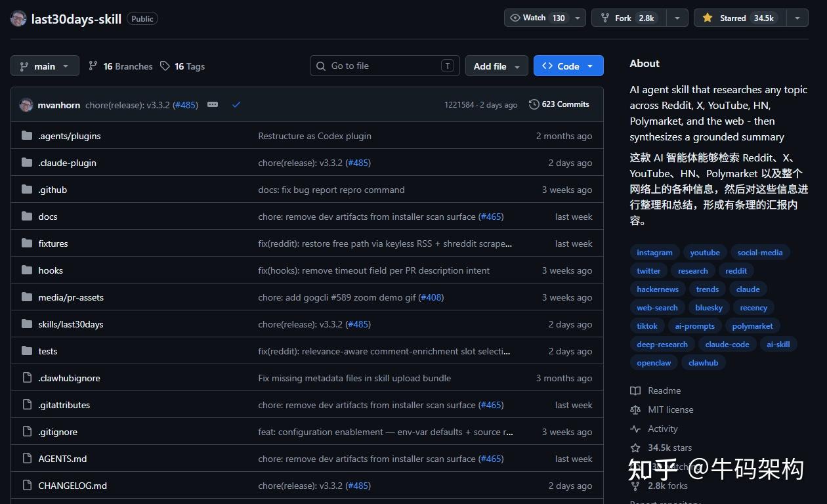The image size is (827, 504).
Task: Open the media/pr-assets folder
Action: tap(71, 297)
